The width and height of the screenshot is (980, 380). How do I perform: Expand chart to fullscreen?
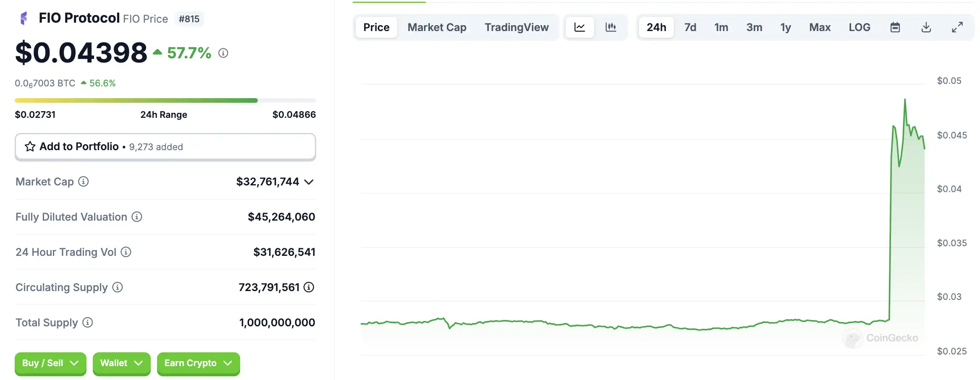tap(957, 28)
